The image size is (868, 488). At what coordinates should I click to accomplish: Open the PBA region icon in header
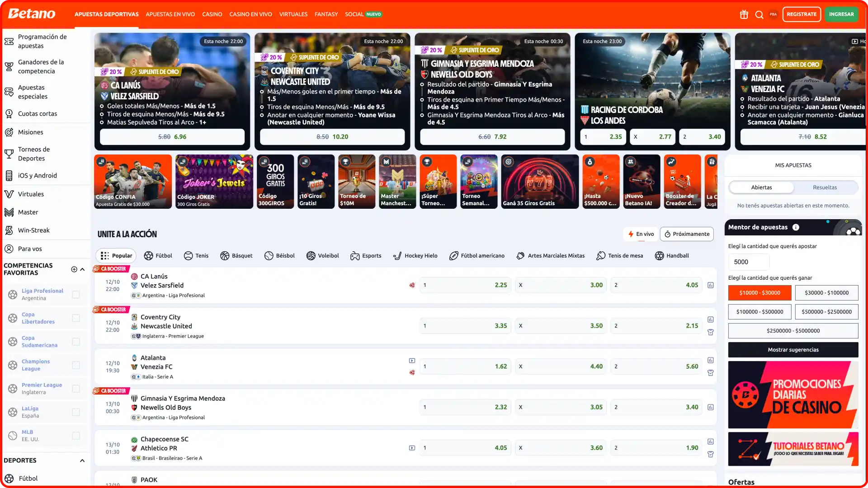coord(774,14)
